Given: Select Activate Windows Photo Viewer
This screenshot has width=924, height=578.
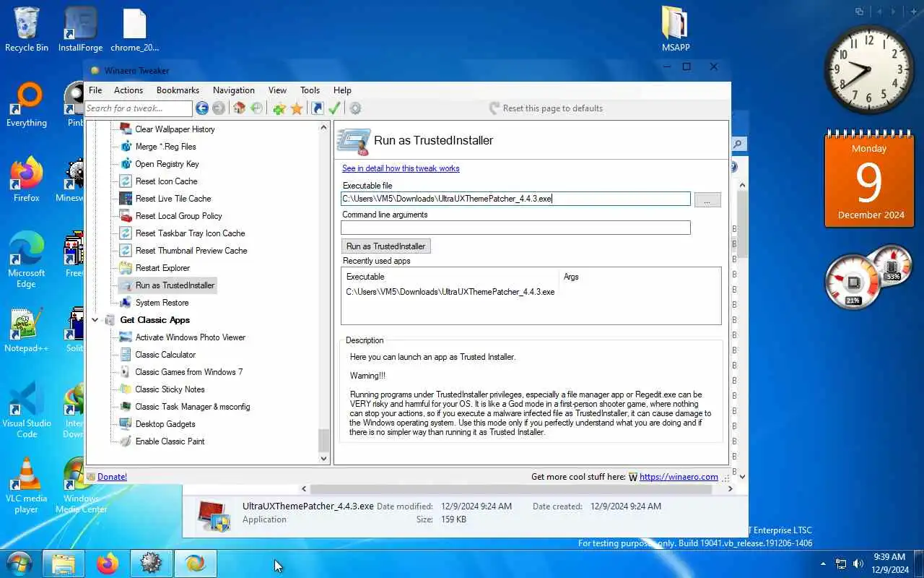Looking at the screenshot, I should (190, 337).
